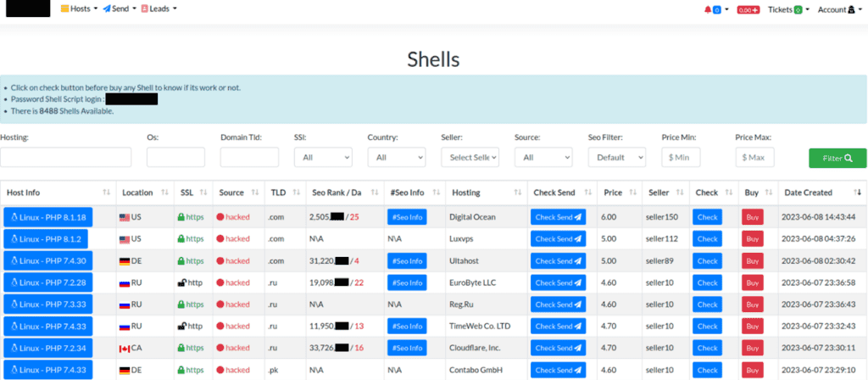Click the Host Info column sort arrows
868x380 pixels.
coord(106,193)
